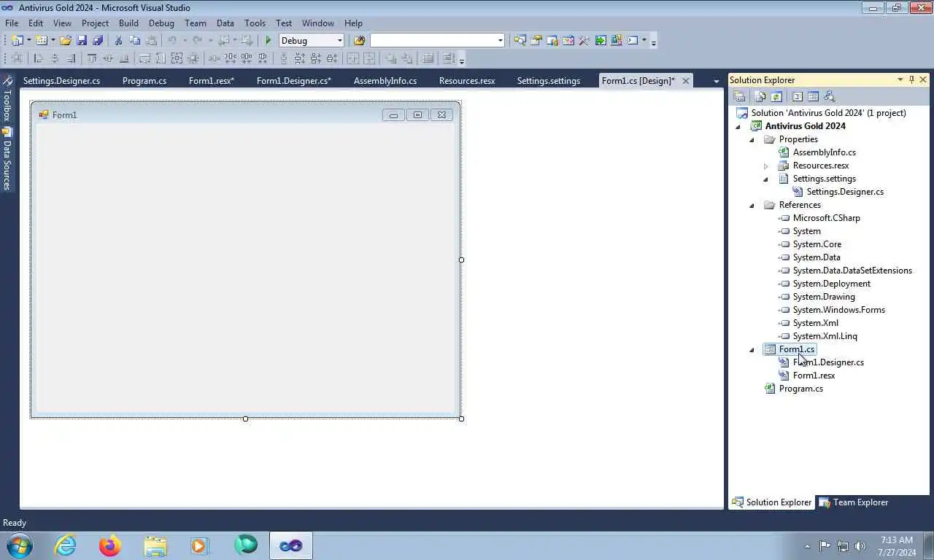This screenshot has width=934, height=560.
Task: Open the Find combo box dropdown arrow
Action: [x=500, y=41]
